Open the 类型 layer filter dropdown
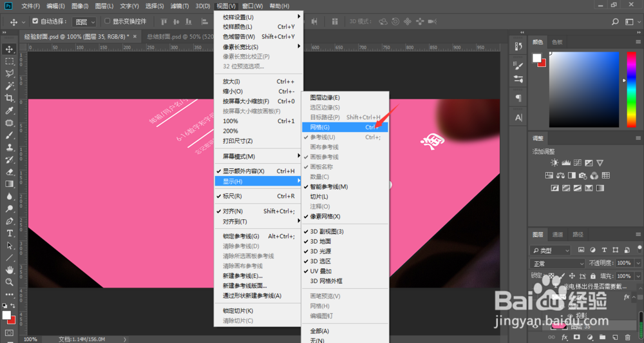This screenshot has height=343, width=644. [x=551, y=250]
